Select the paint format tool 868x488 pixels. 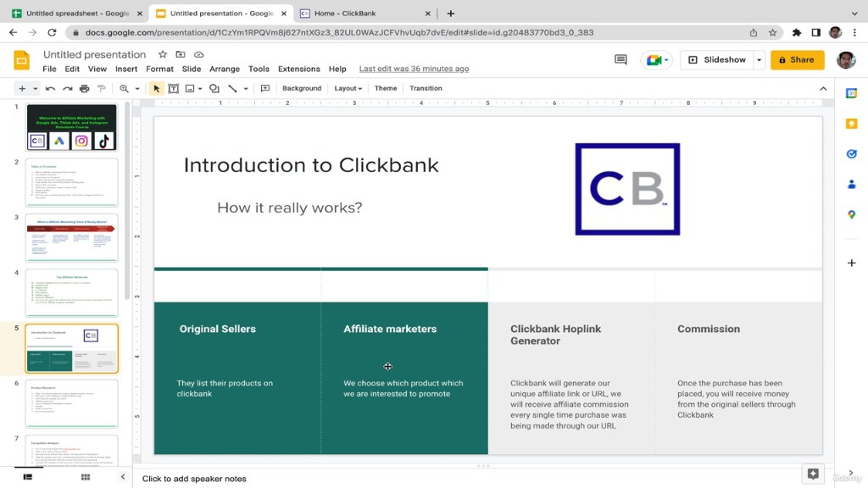102,88
